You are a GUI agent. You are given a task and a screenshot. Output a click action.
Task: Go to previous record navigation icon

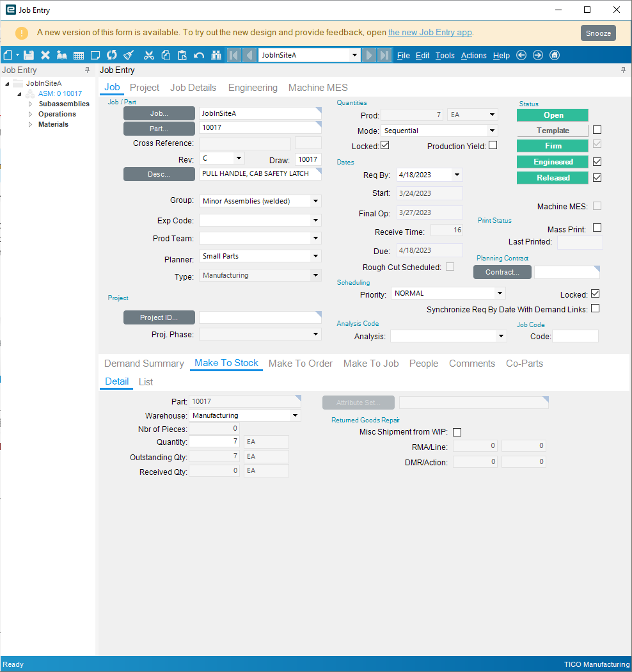pyautogui.click(x=249, y=55)
